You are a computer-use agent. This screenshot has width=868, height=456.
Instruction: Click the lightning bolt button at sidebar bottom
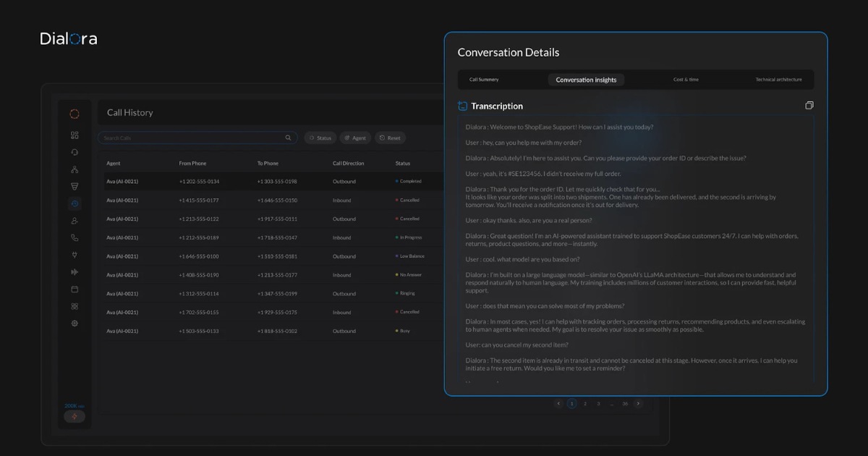(75, 416)
